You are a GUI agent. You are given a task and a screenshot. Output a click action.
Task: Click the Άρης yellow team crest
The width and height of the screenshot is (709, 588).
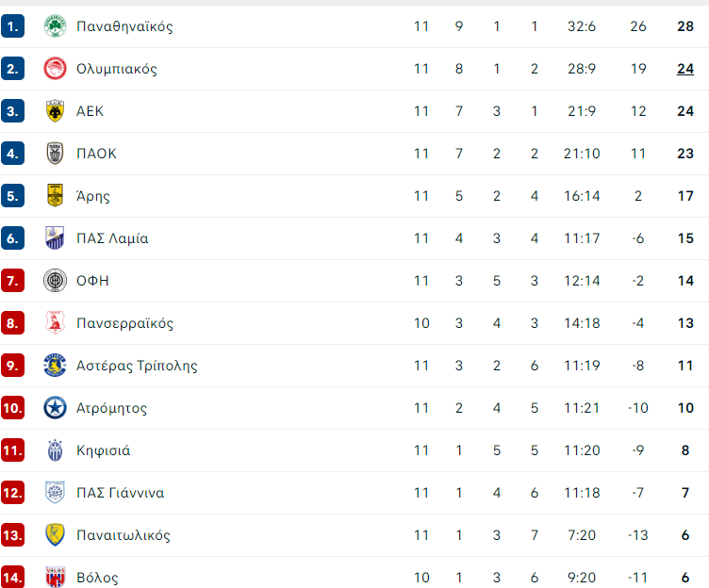tap(56, 196)
